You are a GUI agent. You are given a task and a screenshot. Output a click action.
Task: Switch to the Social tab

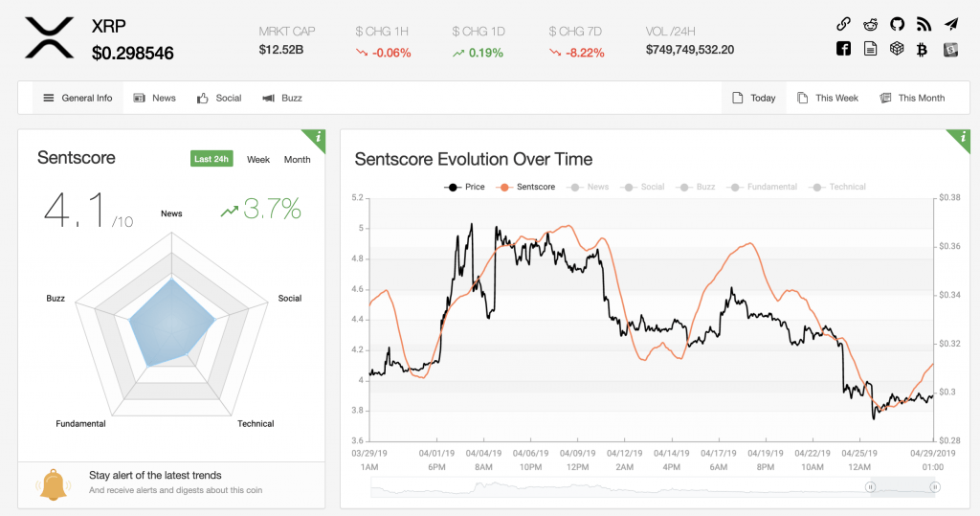point(219,98)
